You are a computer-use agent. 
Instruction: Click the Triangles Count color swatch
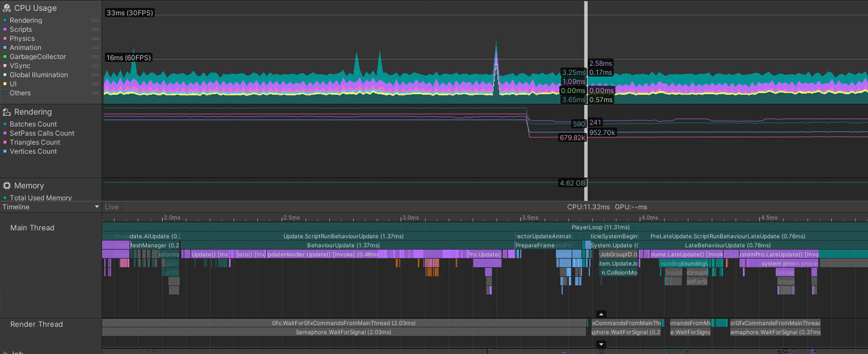click(4, 142)
